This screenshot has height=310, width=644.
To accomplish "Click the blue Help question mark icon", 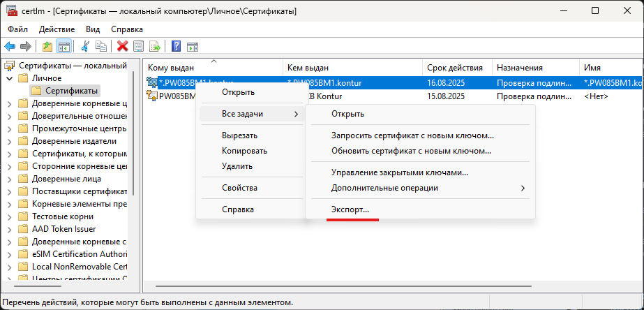I will click(x=177, y=46).
